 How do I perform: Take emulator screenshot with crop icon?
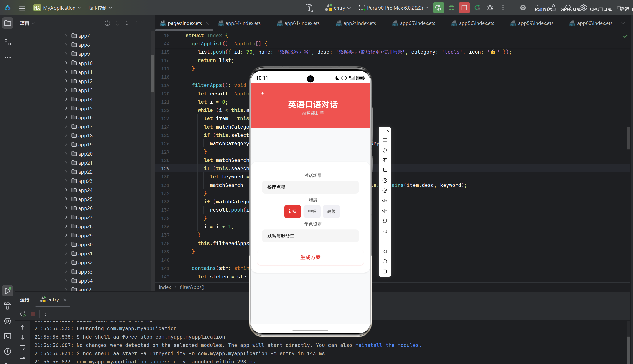(x=385, y=171)
